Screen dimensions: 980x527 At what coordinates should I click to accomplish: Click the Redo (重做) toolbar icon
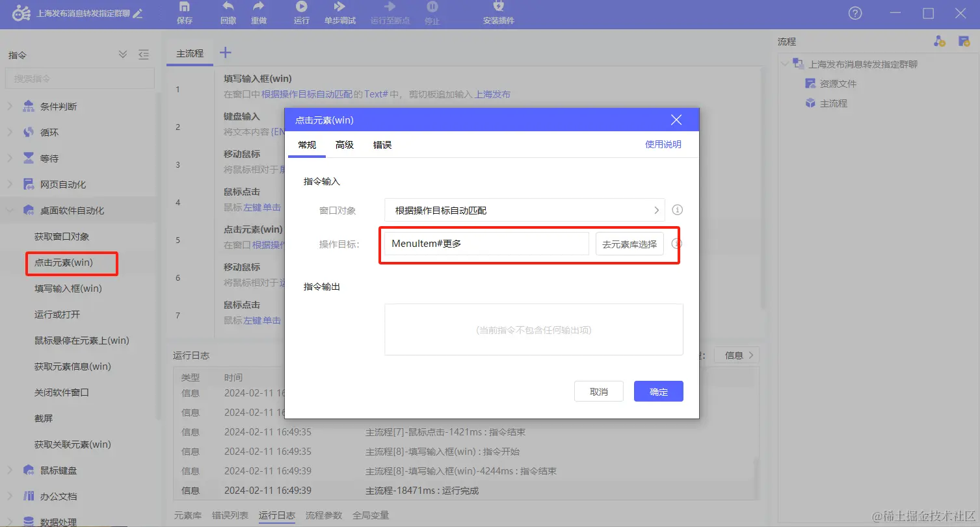tap(259, 6)
